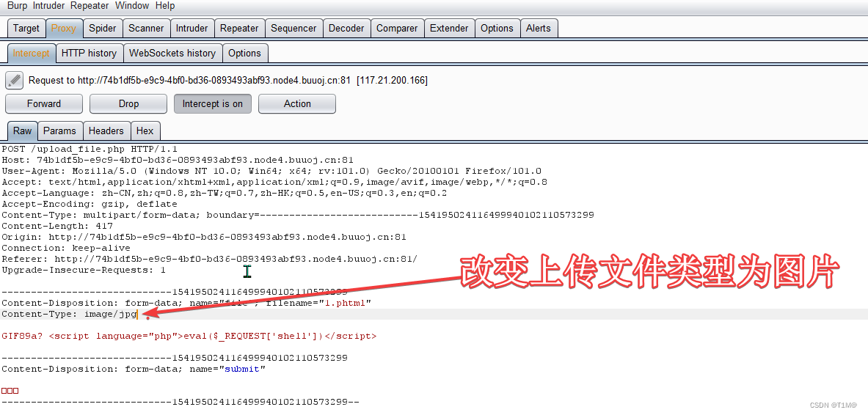
Task: Select the Intercept sub-tab
Action: (x=32, y=53)
